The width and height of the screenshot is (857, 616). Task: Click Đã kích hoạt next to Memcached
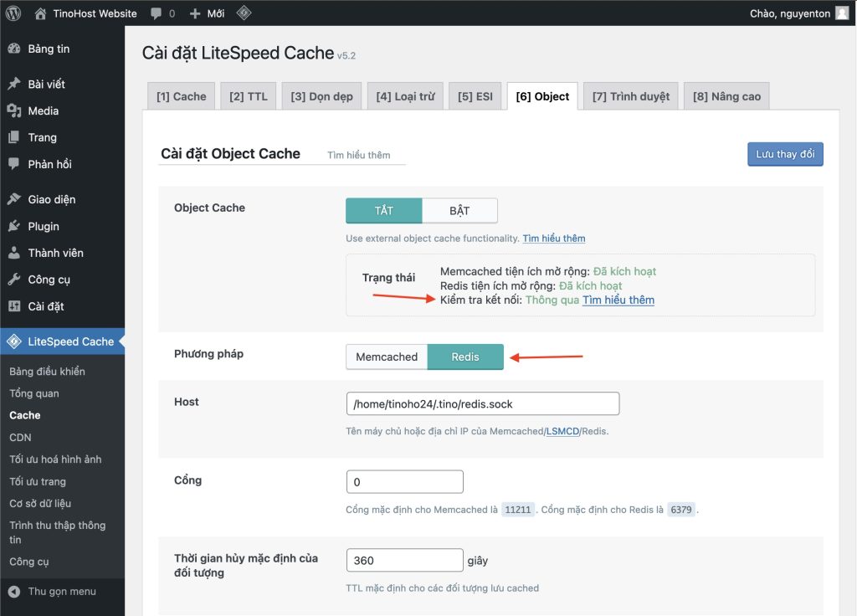pos(624,272)
